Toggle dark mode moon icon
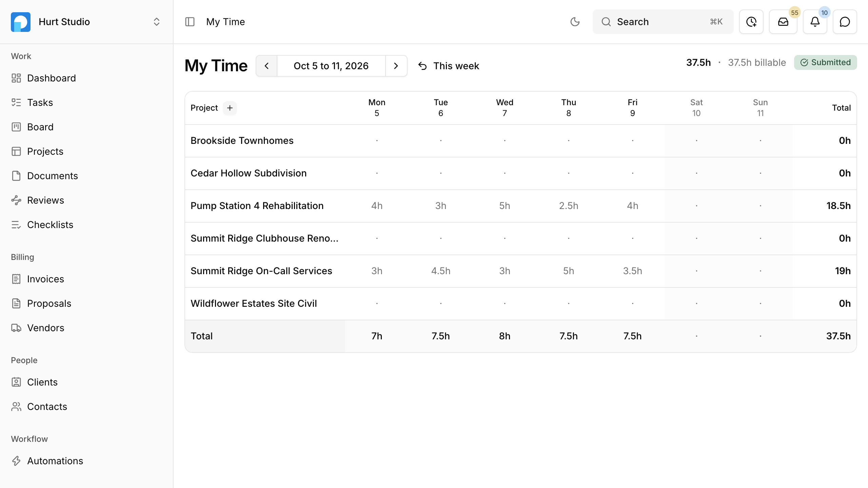Screen dimensions: 868x488 point(575,22)
